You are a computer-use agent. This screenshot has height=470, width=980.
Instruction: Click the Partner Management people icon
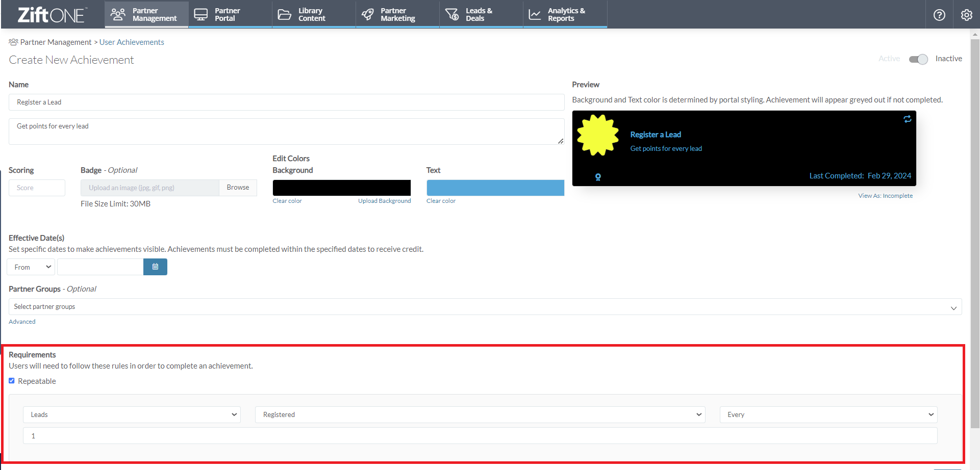(x=118, y=14)
